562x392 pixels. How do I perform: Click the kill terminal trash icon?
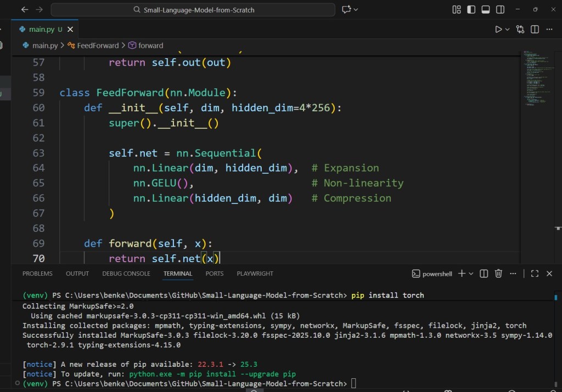(498, 274)
